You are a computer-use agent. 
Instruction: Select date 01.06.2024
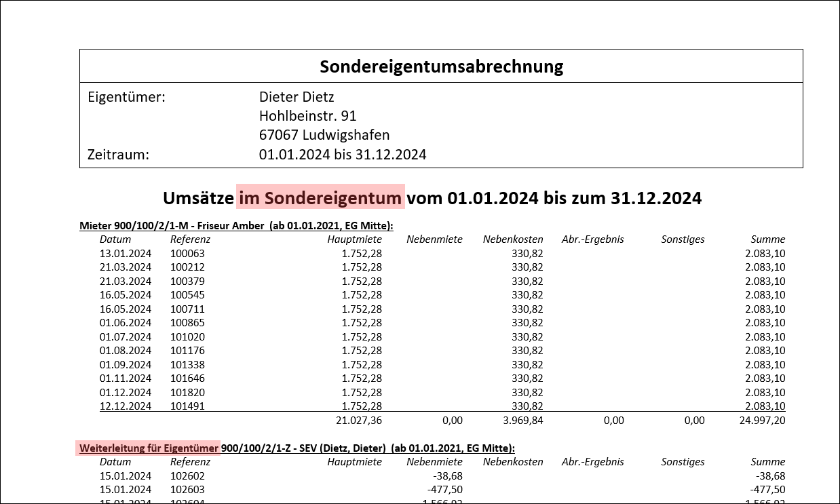point(126,323)
